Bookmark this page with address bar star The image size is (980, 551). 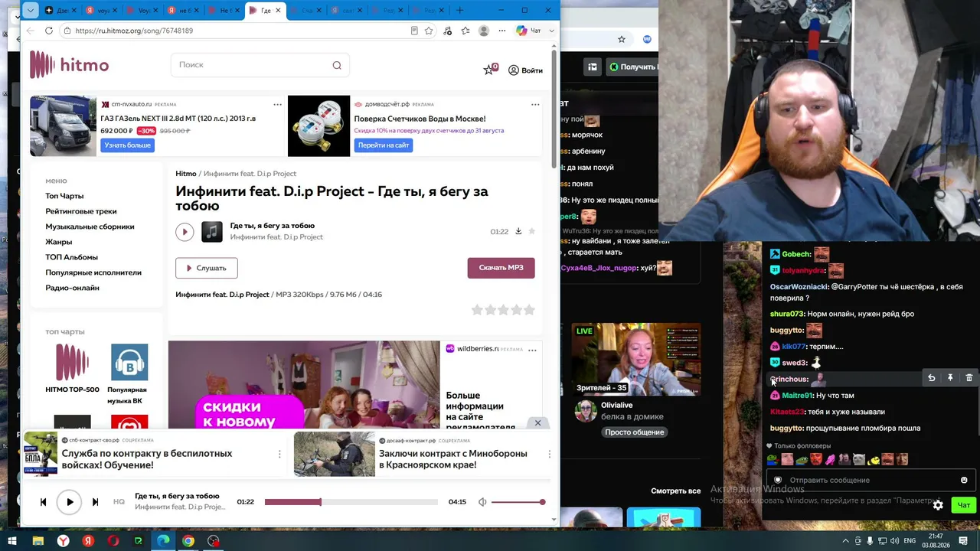pyautogui.click(x=429, y=31)
